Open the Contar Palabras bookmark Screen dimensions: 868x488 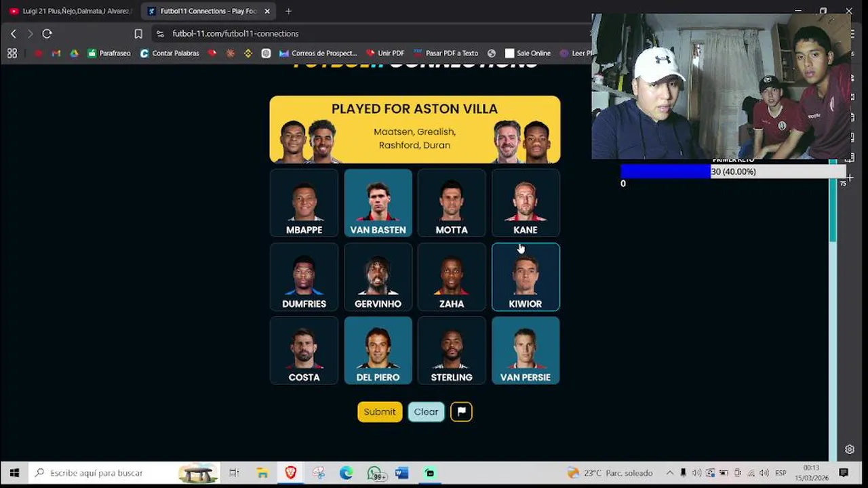pyautogui.click(x=170, y=53)
